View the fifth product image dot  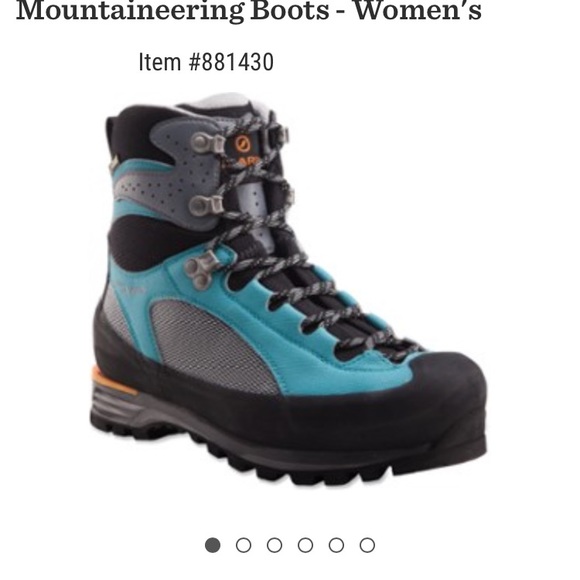coord(336,545)
